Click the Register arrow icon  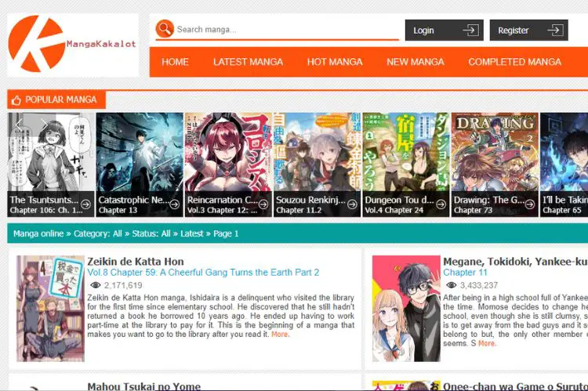pyautogui.click(x=555, y=31)
